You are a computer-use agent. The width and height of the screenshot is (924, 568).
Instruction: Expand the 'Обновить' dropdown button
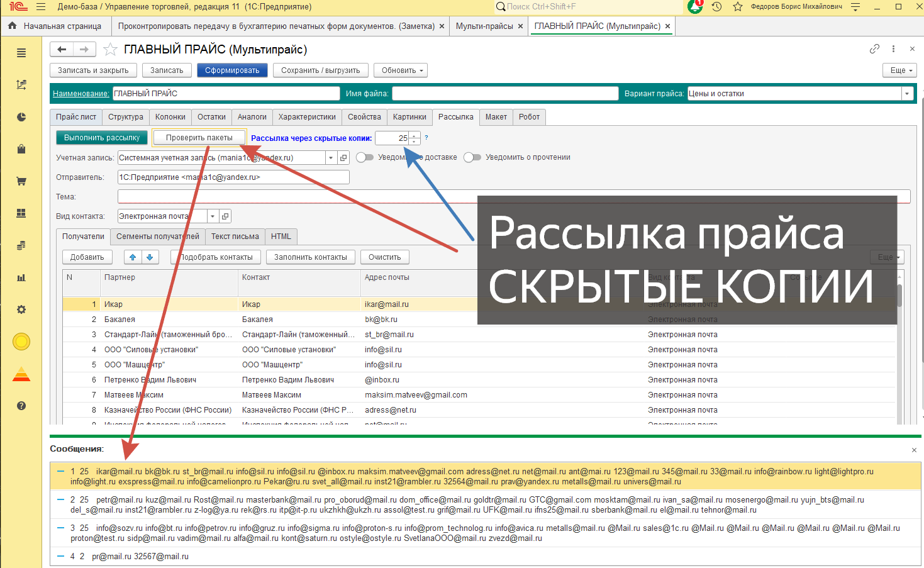401,70
